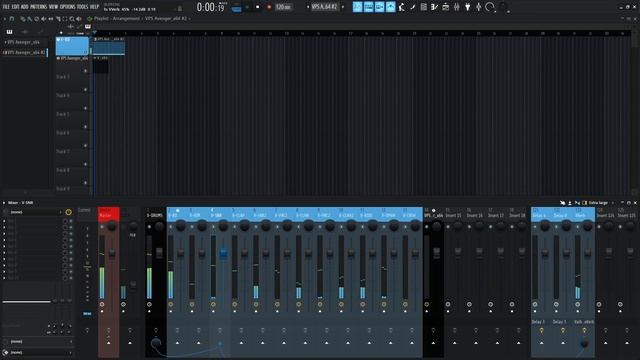
Task: Open the plugin picker plug icon
Action: coord(468,7)
